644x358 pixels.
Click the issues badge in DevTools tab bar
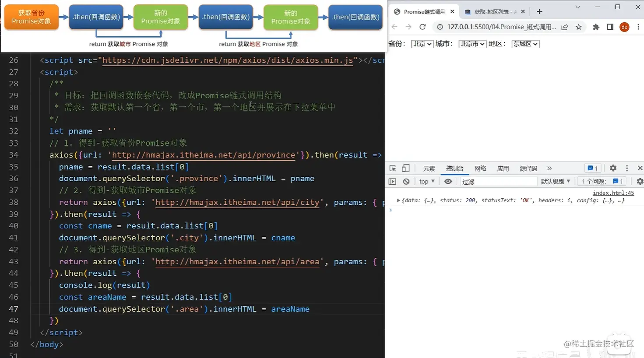pos(593,168)
